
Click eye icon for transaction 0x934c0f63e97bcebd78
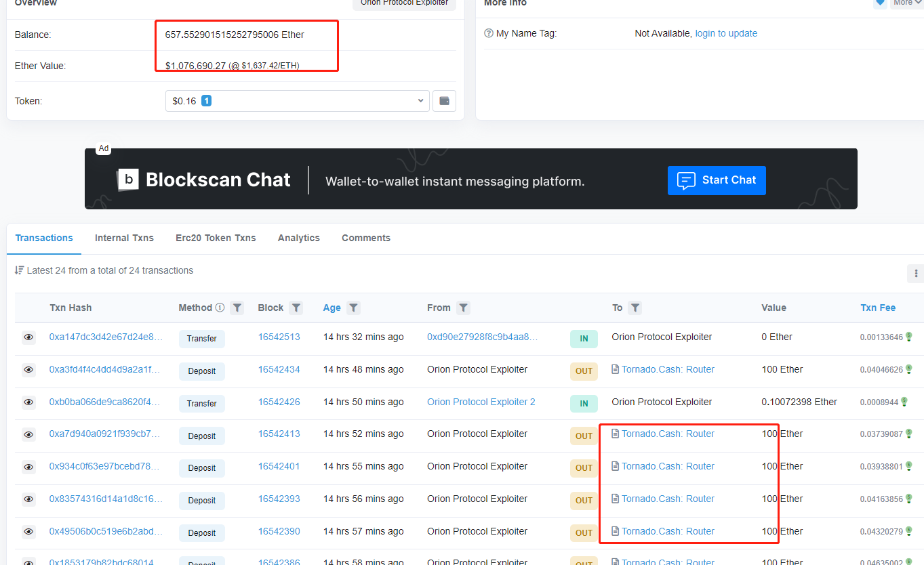28,467
